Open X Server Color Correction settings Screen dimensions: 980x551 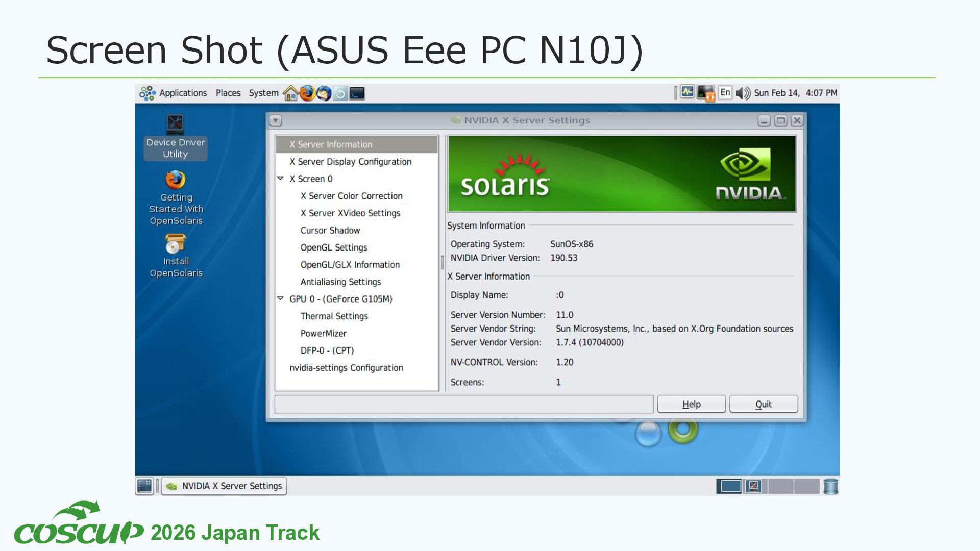351,196
